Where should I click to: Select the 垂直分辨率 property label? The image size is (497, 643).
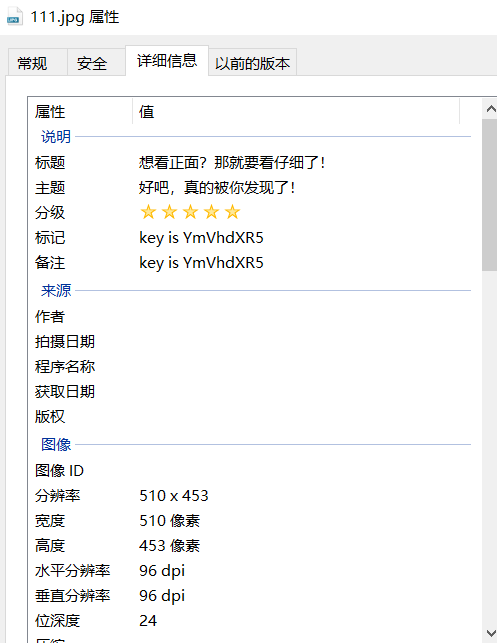coord(73,596)
